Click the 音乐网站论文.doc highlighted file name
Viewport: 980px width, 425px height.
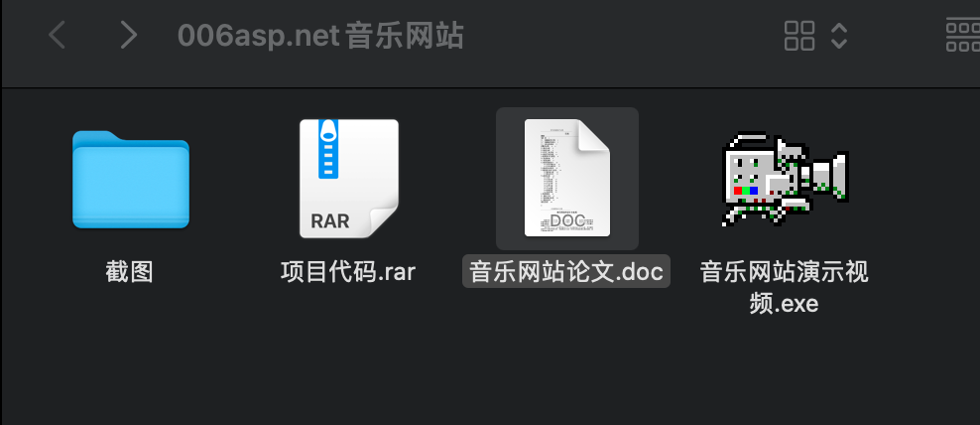click(x=566, y=272)
